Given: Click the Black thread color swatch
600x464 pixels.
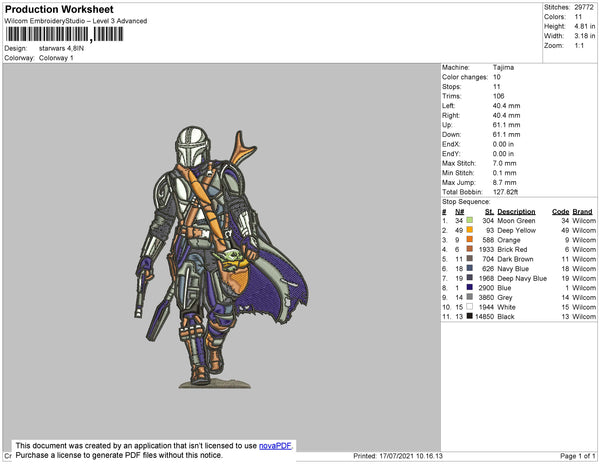Looking at the screenshot, I should point(469,318).
